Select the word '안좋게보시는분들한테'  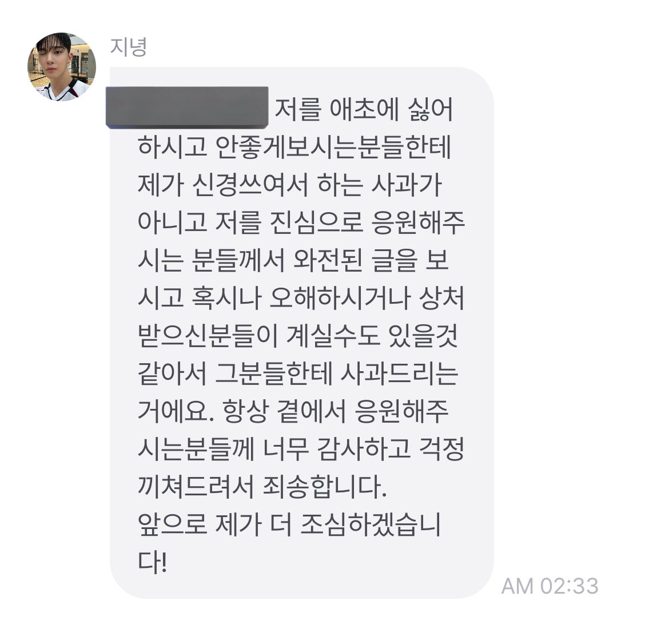333,148
